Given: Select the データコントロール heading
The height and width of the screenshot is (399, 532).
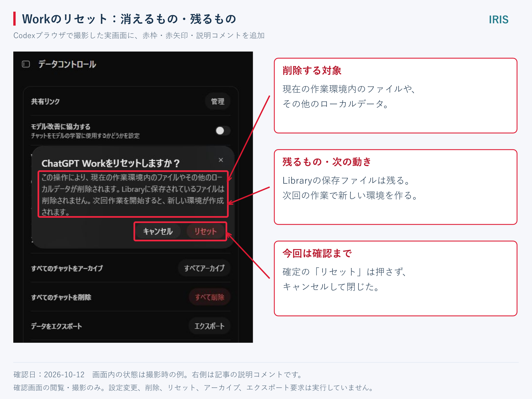Looking at the screenshot, I should [67, 64].
